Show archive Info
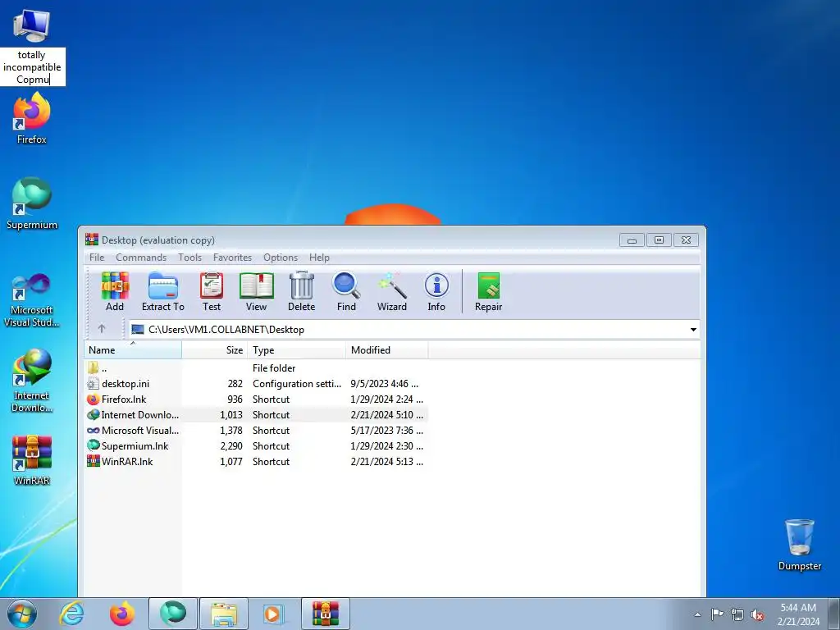Image resolution: width=840 pixels, height=630 pixels. (436, 291)
